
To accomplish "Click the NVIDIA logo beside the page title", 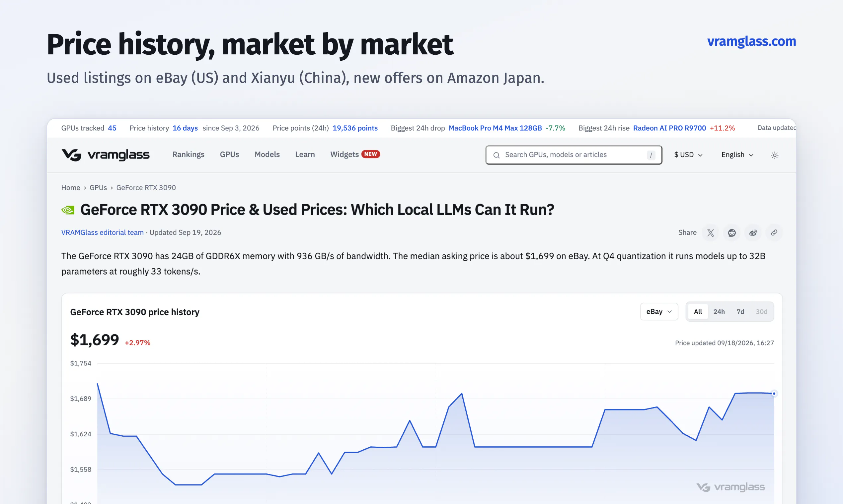I will click(68, 210).
